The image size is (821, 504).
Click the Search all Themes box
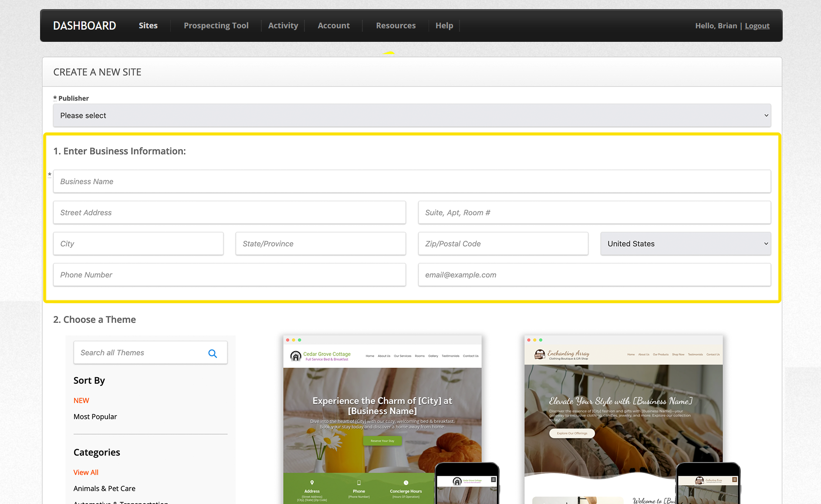[150, 353]
